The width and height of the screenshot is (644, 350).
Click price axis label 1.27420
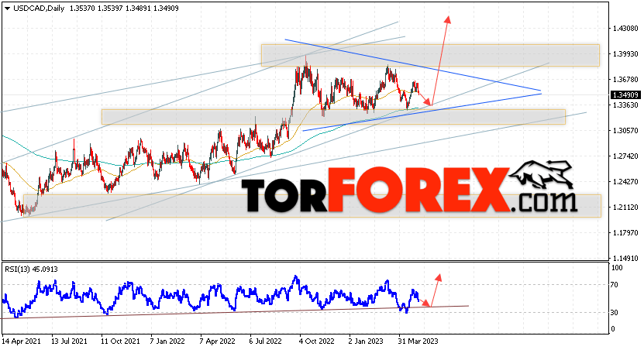pyautogui.click(x=625, y=156)
